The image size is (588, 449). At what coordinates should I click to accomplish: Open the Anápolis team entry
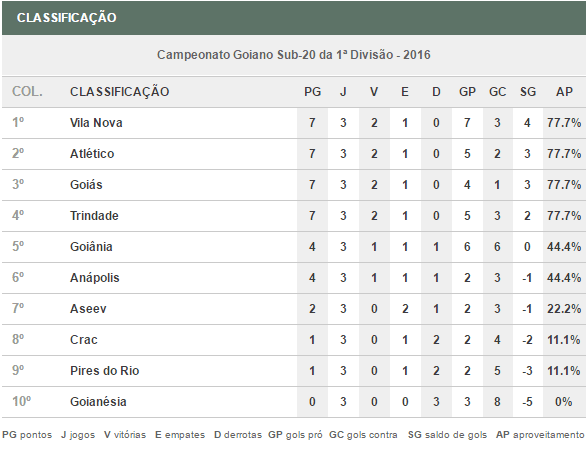click(94, 278)
